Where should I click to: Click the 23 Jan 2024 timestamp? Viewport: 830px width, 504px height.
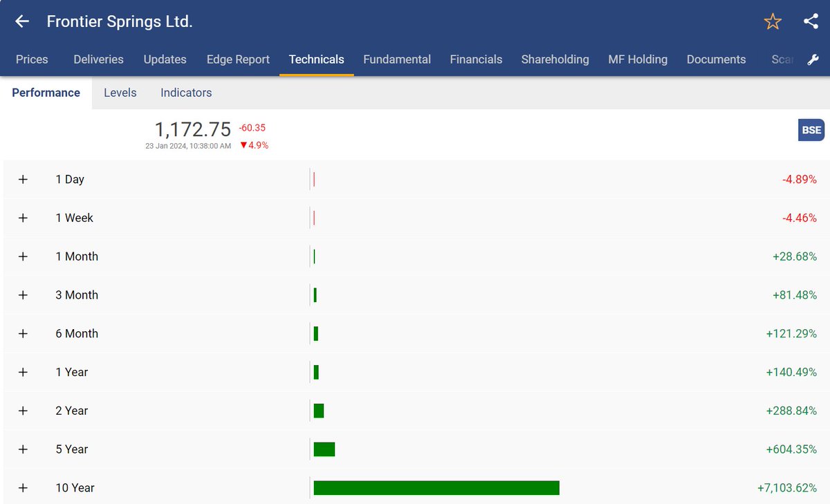point(188,146)
